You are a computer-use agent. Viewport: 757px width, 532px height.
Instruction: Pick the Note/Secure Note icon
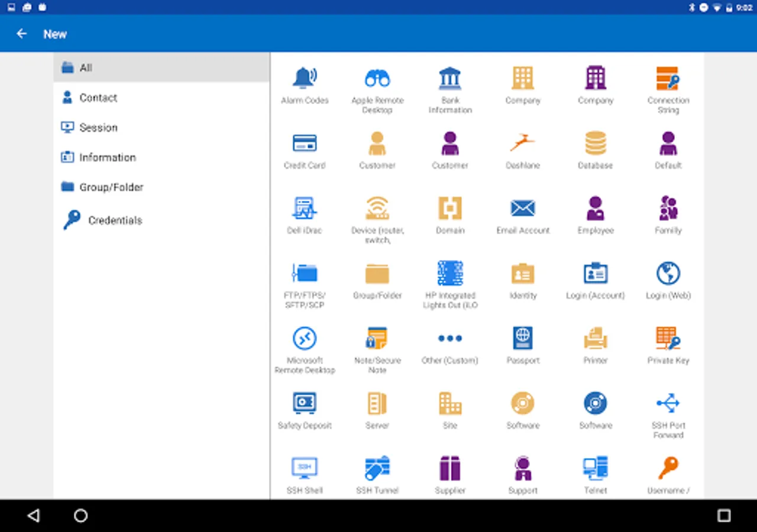[377, 338]
